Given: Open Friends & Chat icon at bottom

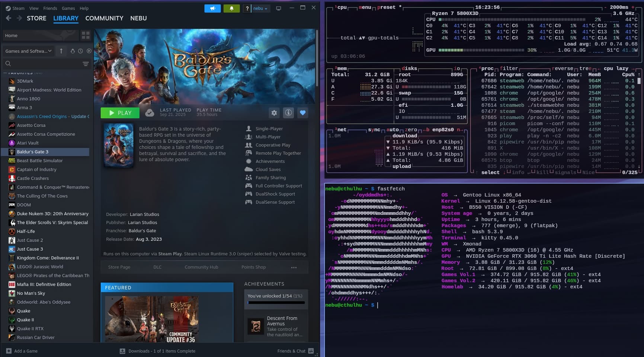Looking at the screenshot, I should pyautogui.click(x=311, y=351).
